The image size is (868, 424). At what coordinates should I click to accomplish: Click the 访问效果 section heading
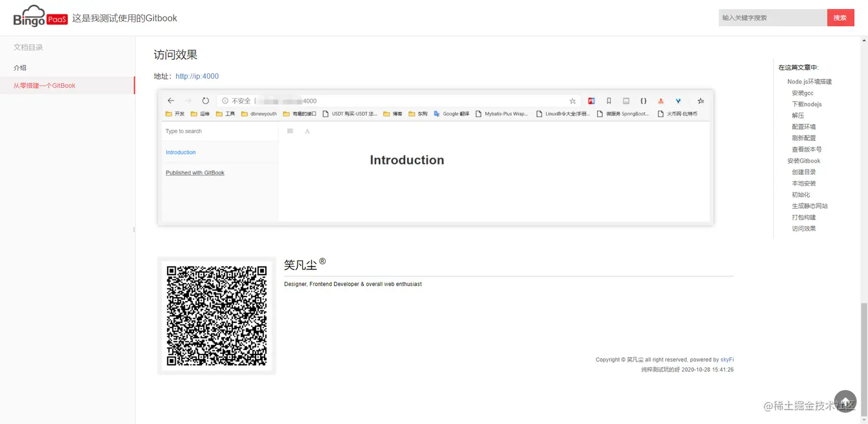click(x=176, y=55)
